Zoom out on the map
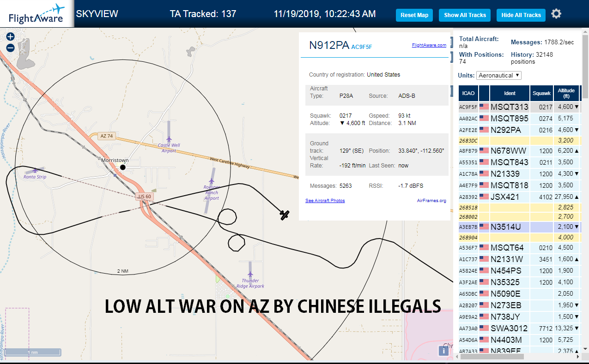The height and width of the screenshot is (364, 589). pyautogui.click(x=10, y=48)
